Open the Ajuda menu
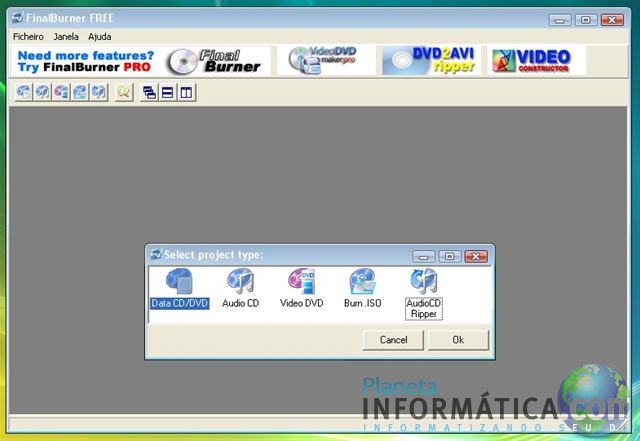This screenshot has width=640, height=441. click(100, 37)
